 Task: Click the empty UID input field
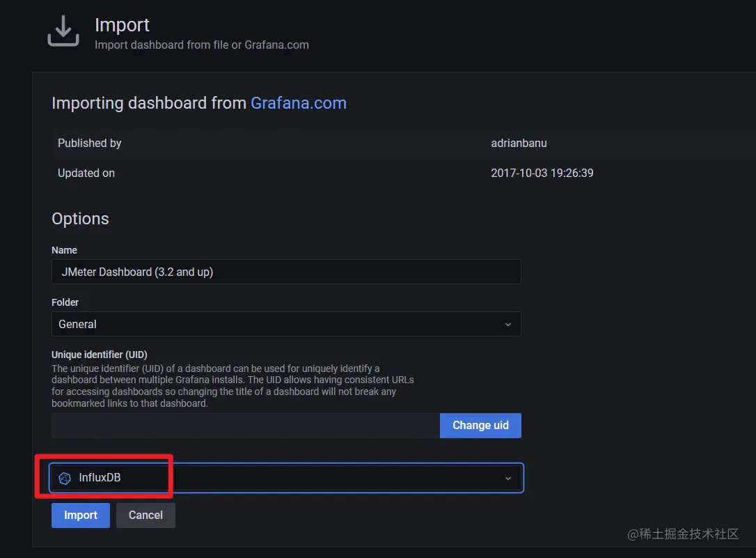pos(246,426)
